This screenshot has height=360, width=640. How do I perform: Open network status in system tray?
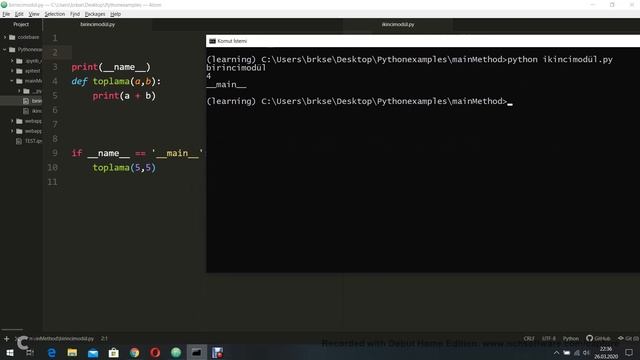click(x=576, y=353)
